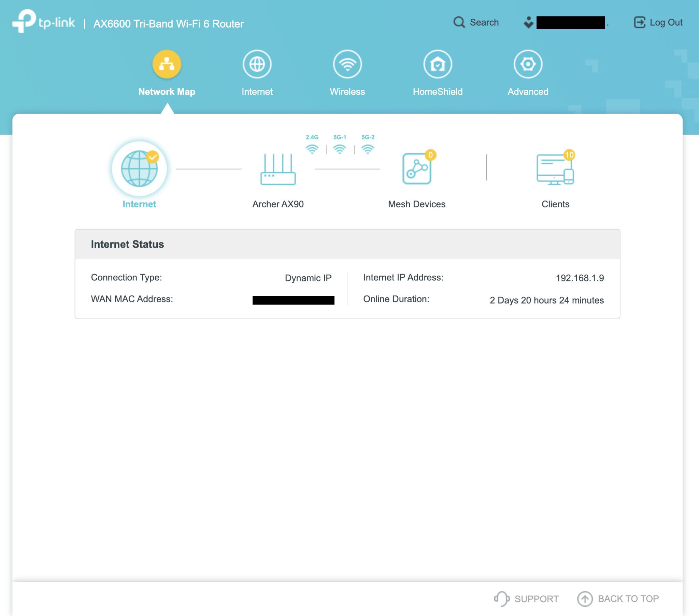
Task: Click Log Out
Action: [x=658, y=23]
